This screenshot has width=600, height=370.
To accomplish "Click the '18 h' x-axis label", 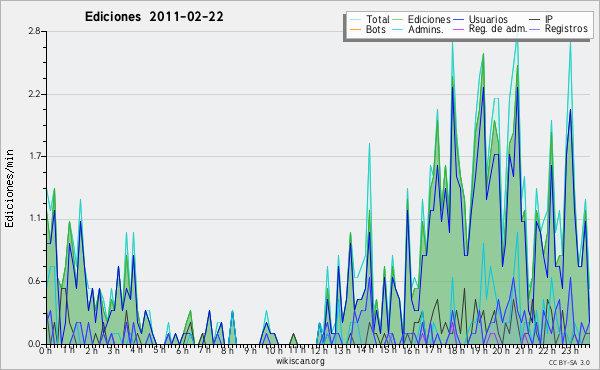I will click(456, 350).
